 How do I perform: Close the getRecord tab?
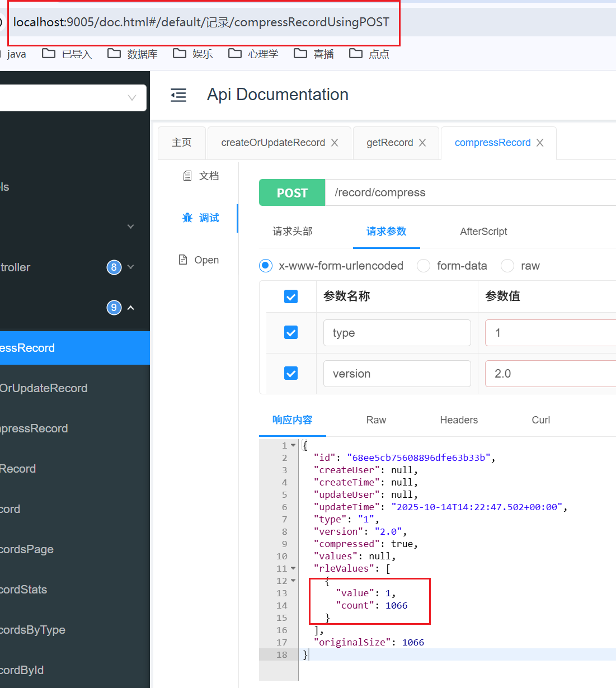[422, 143]
